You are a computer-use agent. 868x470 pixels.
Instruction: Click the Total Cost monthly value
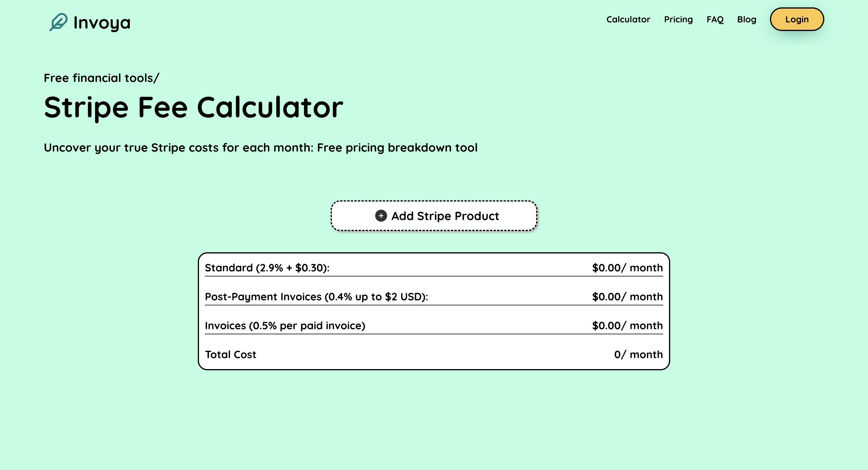coord(639,355)
